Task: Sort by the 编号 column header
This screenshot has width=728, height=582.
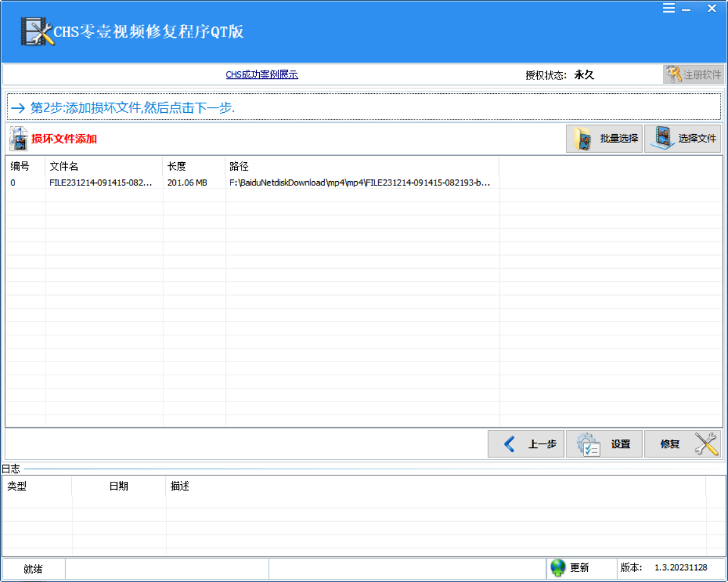Action: pos(25,166)
